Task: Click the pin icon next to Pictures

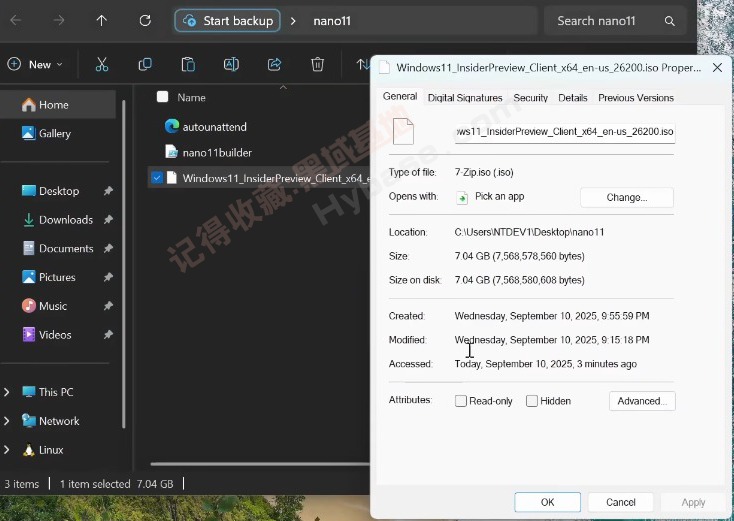Action: point(108,277)
